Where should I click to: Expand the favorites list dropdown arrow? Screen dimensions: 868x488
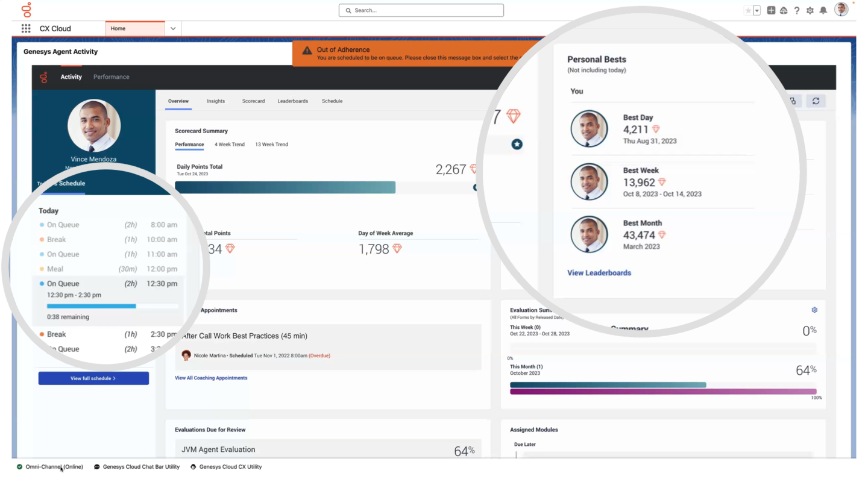pyautogui.click(x=757, y=10)
